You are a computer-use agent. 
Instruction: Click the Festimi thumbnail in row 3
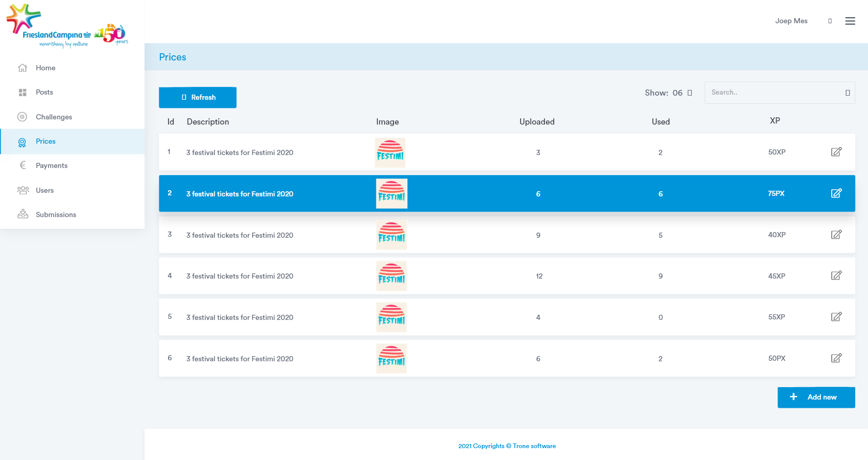point(391,235)
